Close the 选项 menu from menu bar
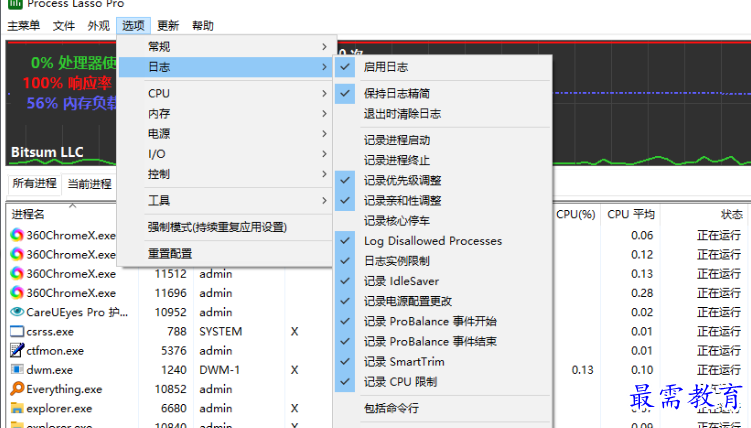 133,25
